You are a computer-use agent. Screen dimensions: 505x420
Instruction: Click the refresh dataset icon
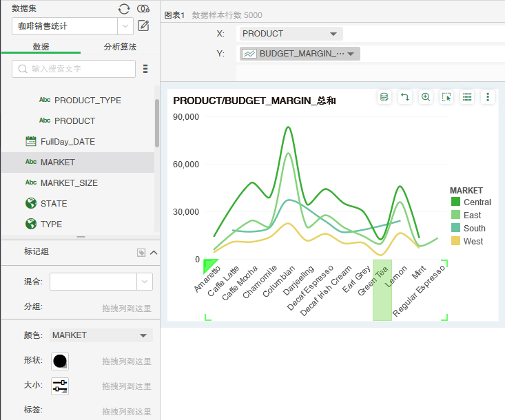[124, 8]
